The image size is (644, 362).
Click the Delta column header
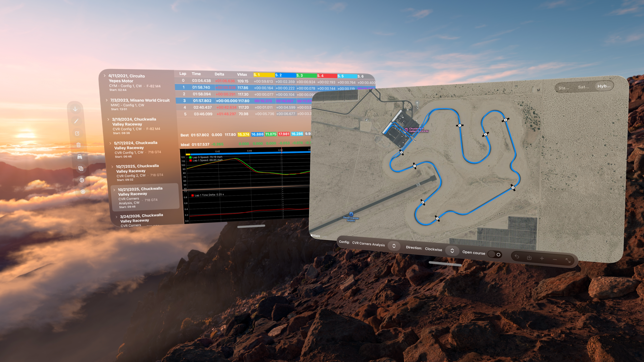(219, 74)
